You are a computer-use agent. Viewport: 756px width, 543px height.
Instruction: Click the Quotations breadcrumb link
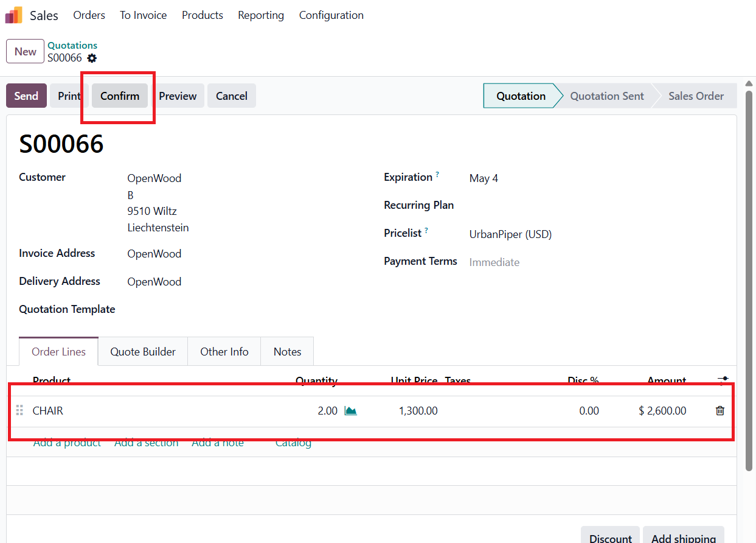click(72, 45)
